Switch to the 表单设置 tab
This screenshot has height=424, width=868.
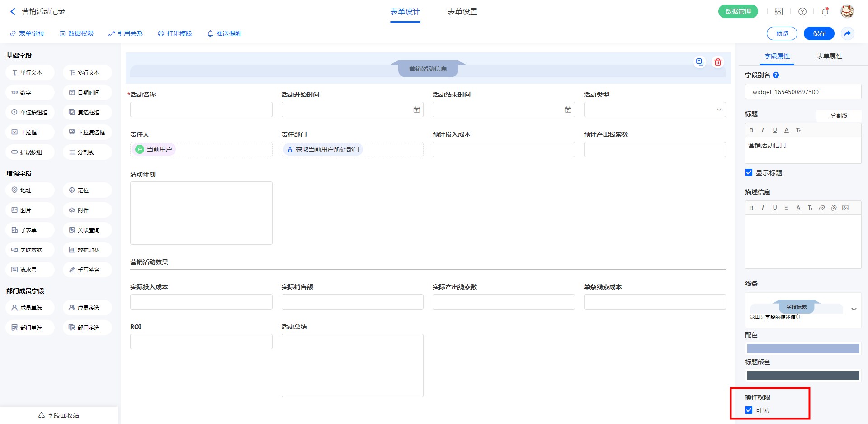point(462,12)
